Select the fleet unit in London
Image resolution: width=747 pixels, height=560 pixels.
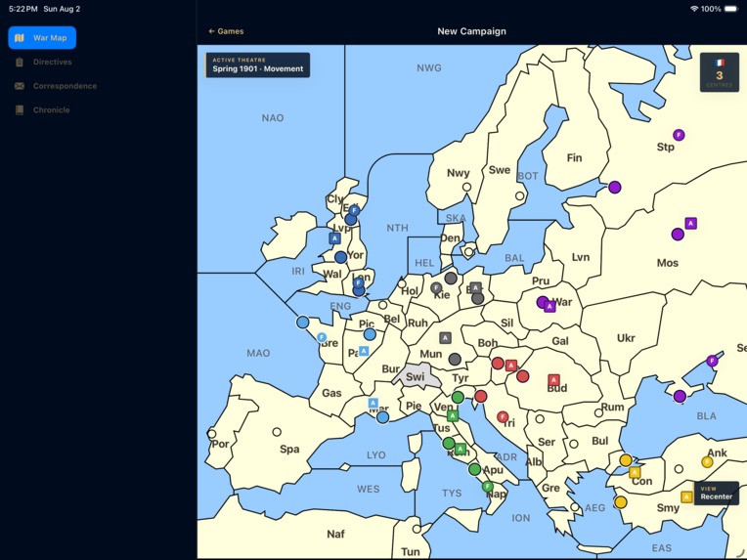359,282
